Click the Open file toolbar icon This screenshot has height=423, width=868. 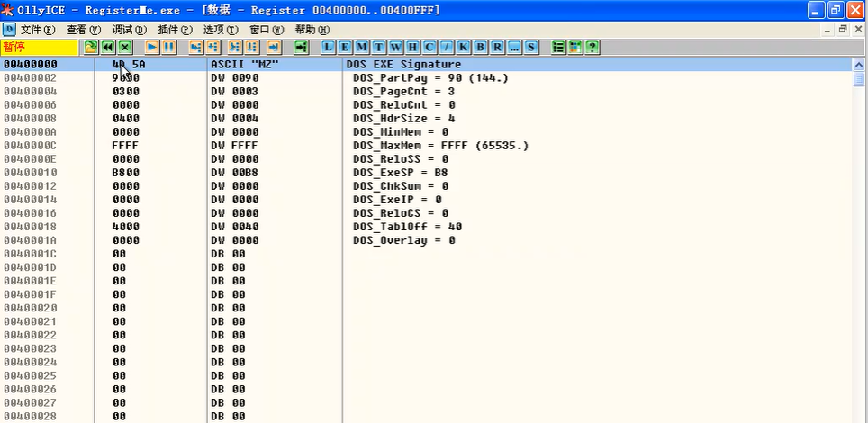point(91,48)
